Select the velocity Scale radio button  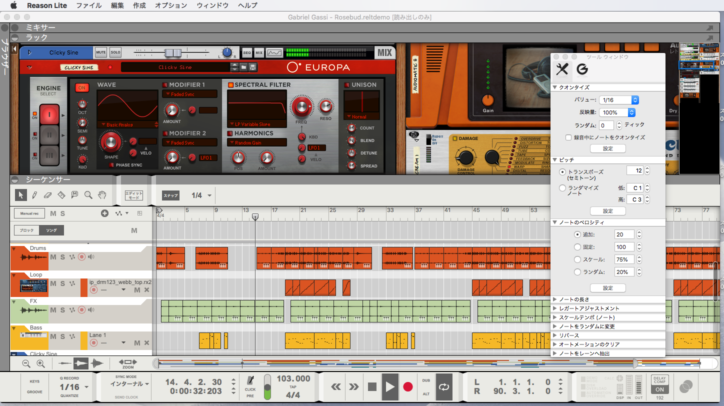[577, 260]
